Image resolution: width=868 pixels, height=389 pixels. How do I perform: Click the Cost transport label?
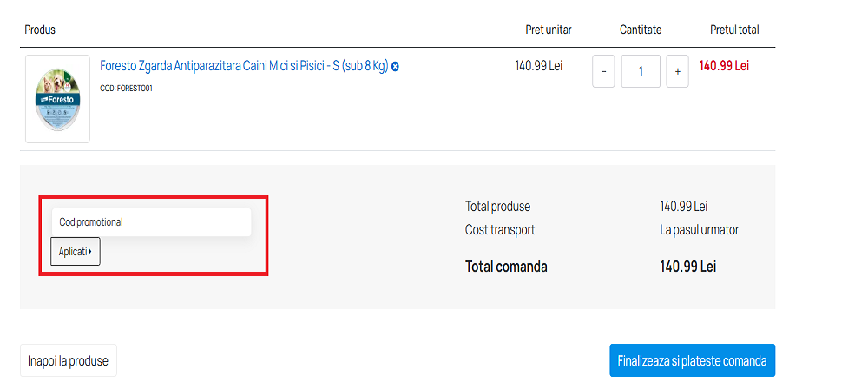[x=500, y=230]
